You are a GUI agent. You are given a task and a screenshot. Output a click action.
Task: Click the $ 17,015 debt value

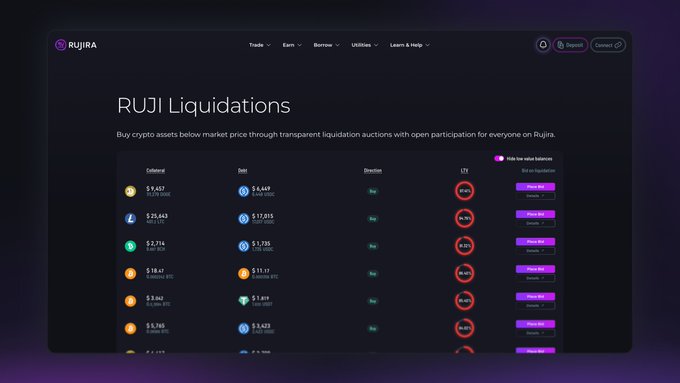(262, 216)
